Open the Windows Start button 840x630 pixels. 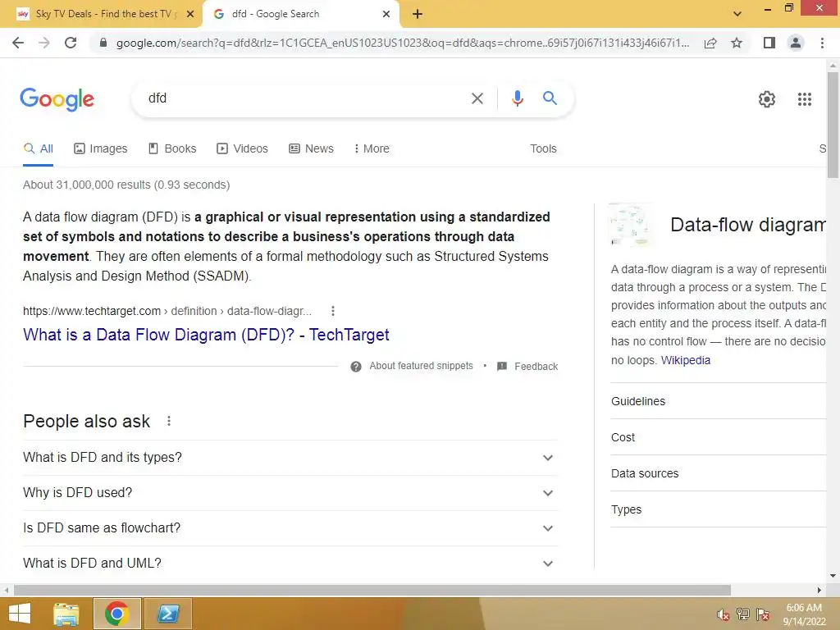click(20, 614)
